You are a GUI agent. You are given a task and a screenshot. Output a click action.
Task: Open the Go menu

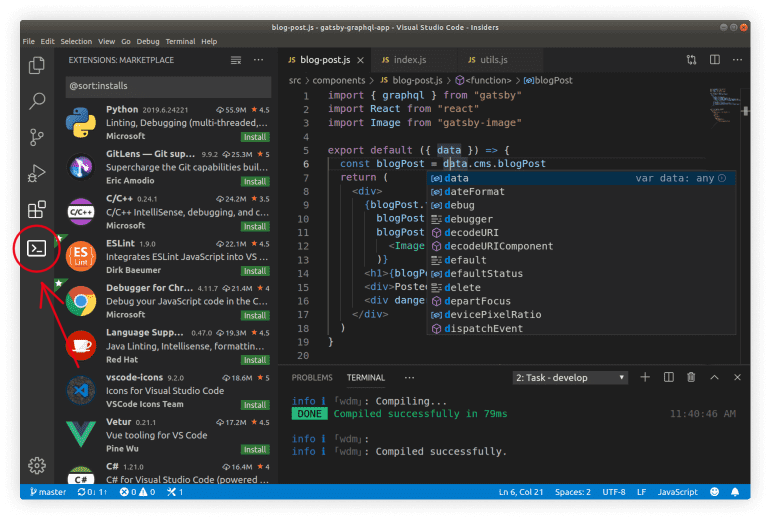click(126, 41)
